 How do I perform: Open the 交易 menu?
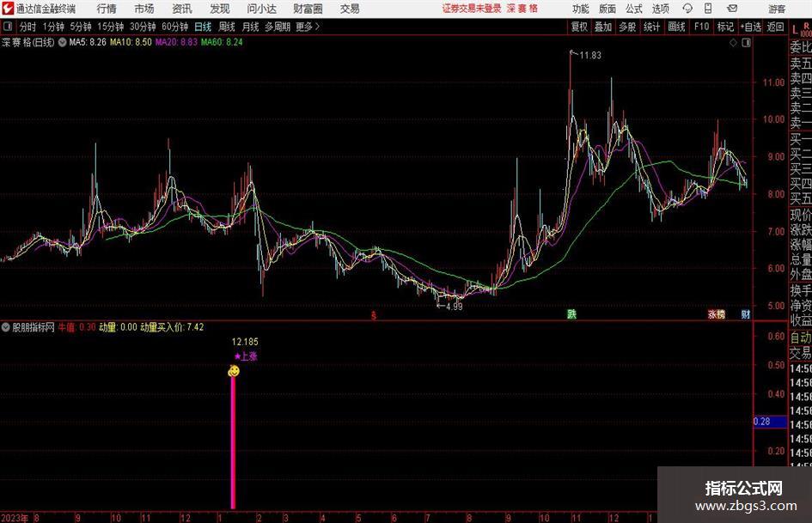tap(350, 9)
